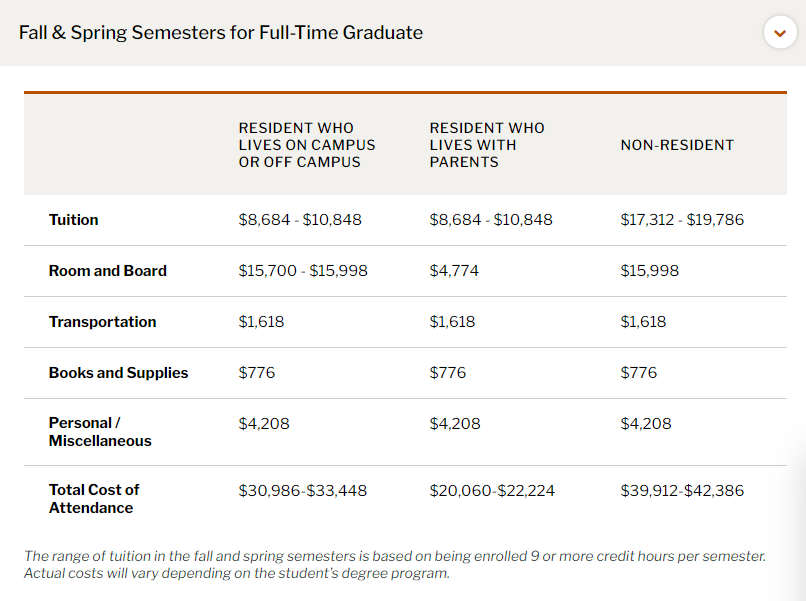
Task: Click the Room and Board row label
Action: pos(108,271)
